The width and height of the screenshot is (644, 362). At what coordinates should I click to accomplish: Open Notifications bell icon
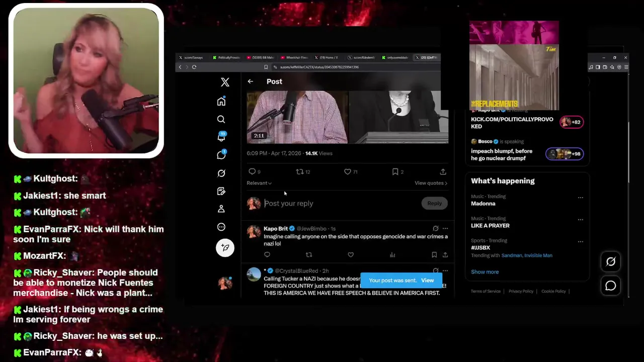click(x=221, y=137)
